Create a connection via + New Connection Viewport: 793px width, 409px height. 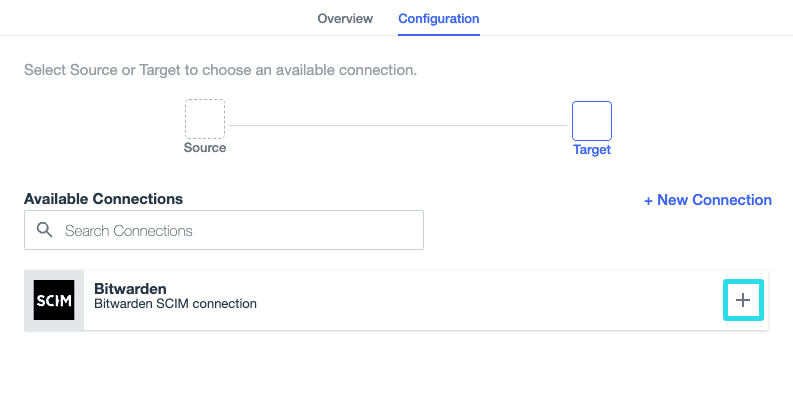click(708, 200)
